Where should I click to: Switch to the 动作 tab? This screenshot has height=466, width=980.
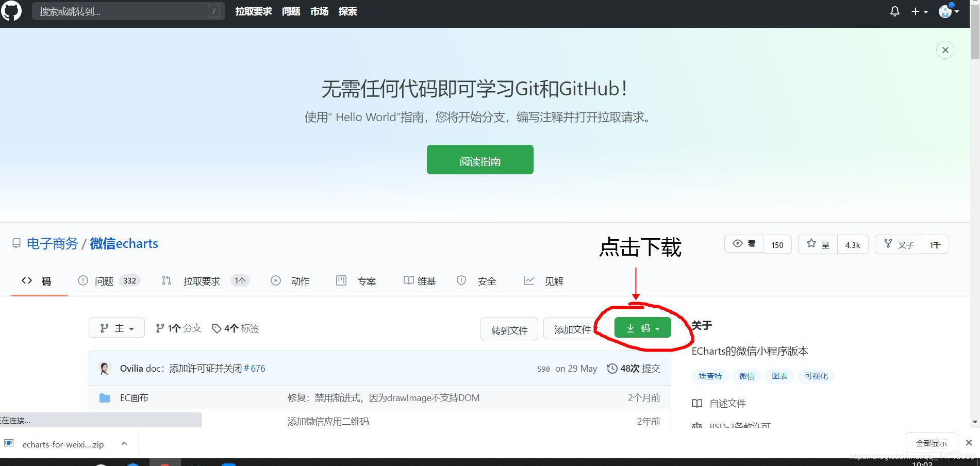(x=290, y=281)
